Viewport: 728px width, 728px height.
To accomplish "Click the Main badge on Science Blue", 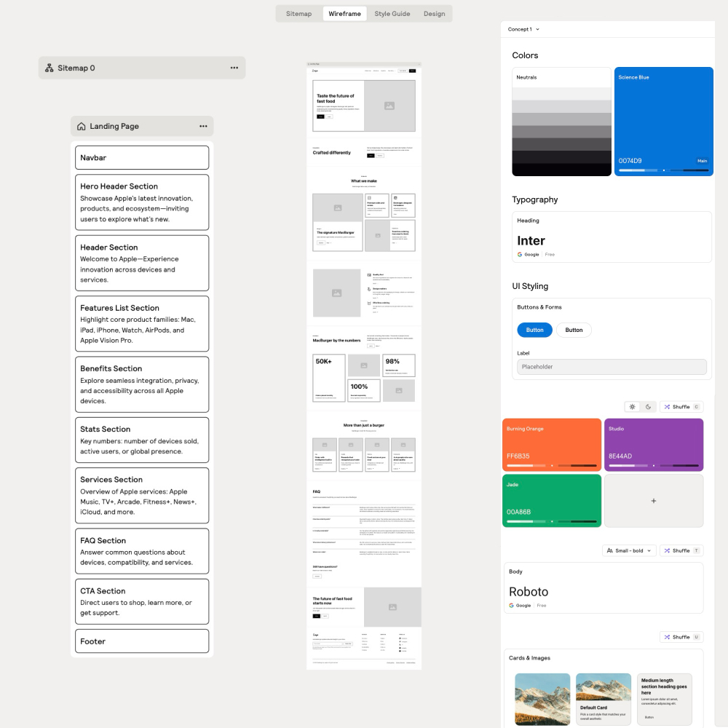I will [702, 161].
